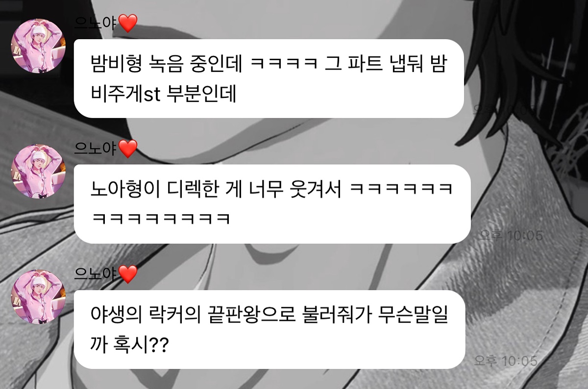The height and width of the screenshot is (389, 588).
Task: Click the 오후 10:05 timestamp beside 노아형이 message
Action: (512, 236)
